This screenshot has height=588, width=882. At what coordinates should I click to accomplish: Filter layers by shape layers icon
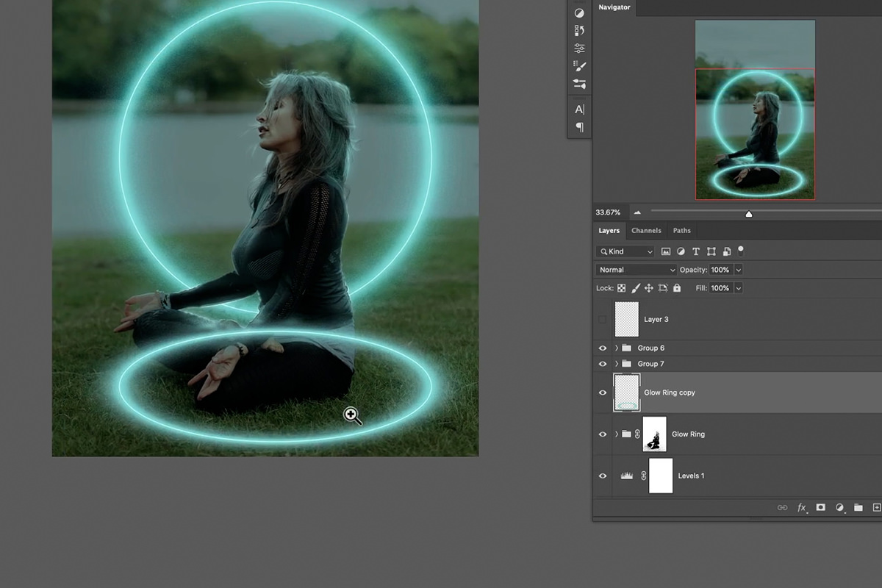[x=711, y=251]
